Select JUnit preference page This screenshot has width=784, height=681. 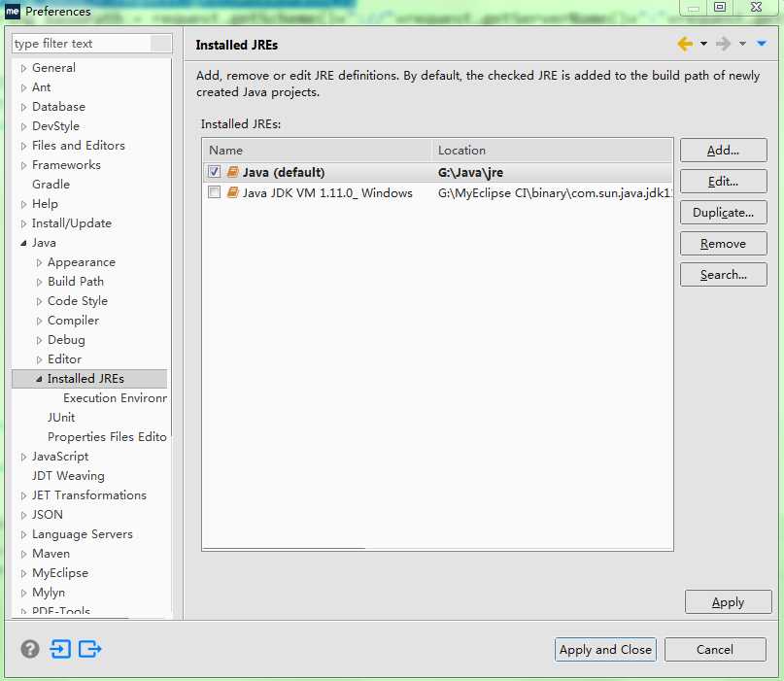tap(61, 417)
